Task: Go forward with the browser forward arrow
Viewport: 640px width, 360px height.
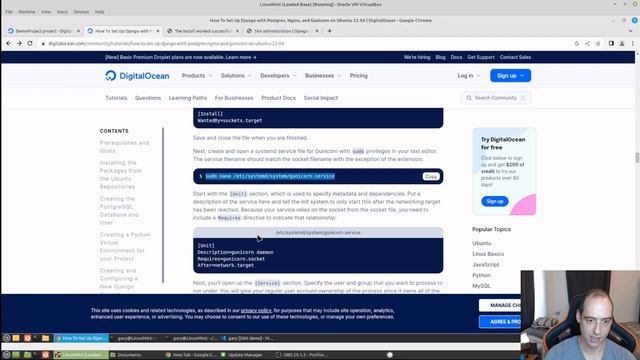Action: click(19, 43)
